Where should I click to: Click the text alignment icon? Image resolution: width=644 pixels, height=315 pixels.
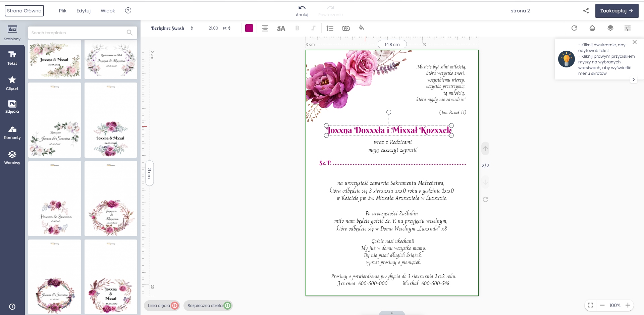265,28
